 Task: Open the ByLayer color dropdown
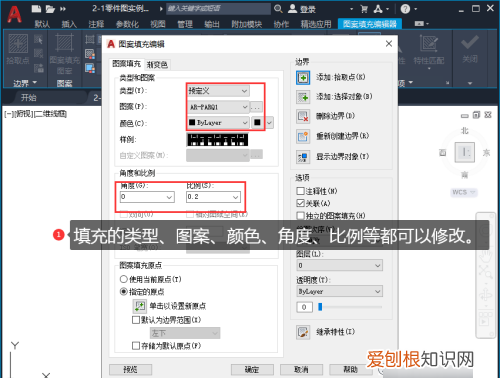coord(218,123)
